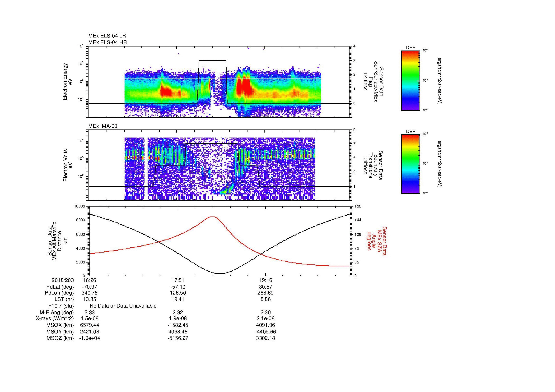Click the 'MEx ELS-04 LR' panel title

tap(107, 36)
